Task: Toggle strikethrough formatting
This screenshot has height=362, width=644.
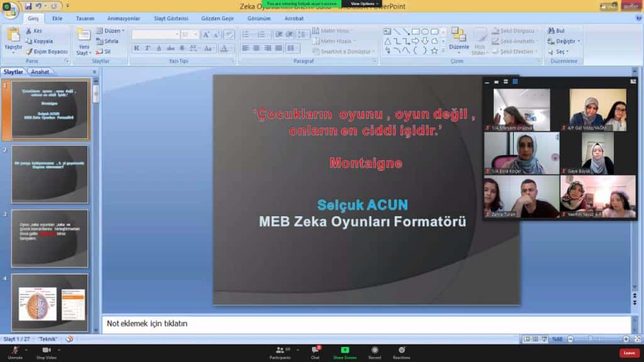Action: click(x=170, y=48)
